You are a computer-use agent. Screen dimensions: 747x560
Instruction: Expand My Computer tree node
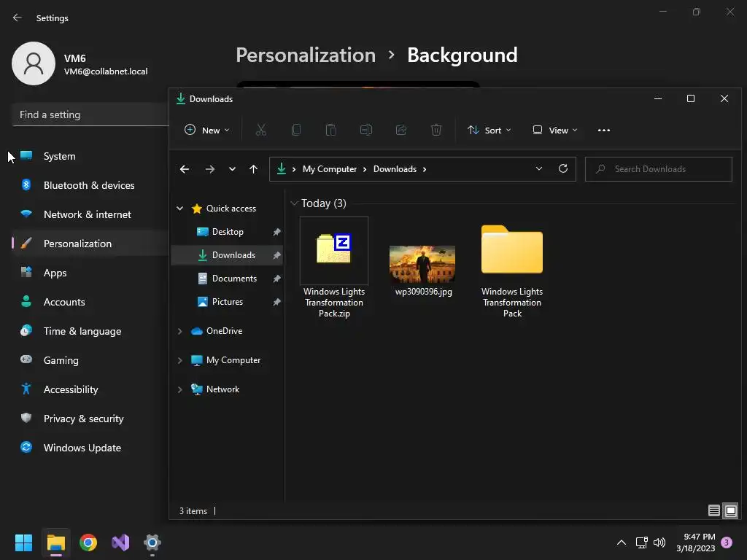[179, 360]
